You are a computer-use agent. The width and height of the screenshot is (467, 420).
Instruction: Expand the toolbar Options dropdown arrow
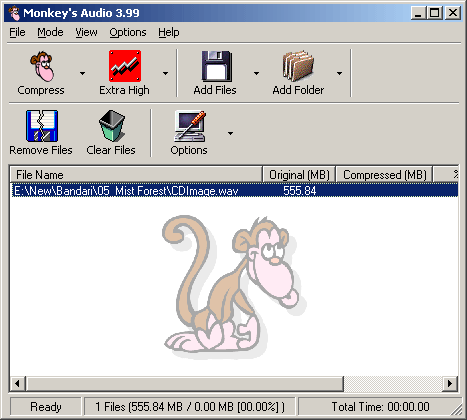point(230,133)
